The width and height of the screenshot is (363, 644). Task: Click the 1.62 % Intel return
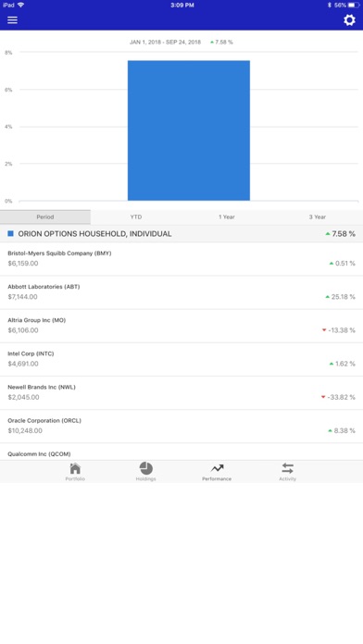tap(345, 364)
